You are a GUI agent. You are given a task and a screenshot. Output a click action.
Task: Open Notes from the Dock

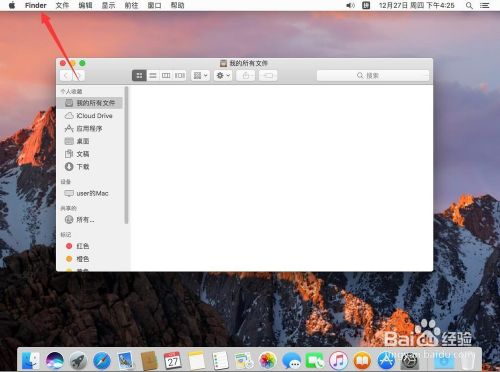pyautogui.click(x=197, y=361)
